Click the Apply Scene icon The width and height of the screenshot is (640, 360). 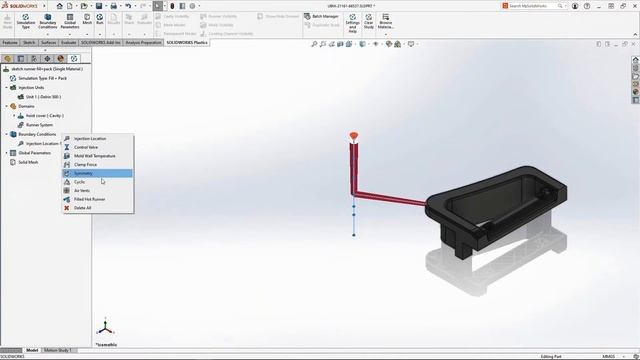pyautogui.click(x=398, y=44)
